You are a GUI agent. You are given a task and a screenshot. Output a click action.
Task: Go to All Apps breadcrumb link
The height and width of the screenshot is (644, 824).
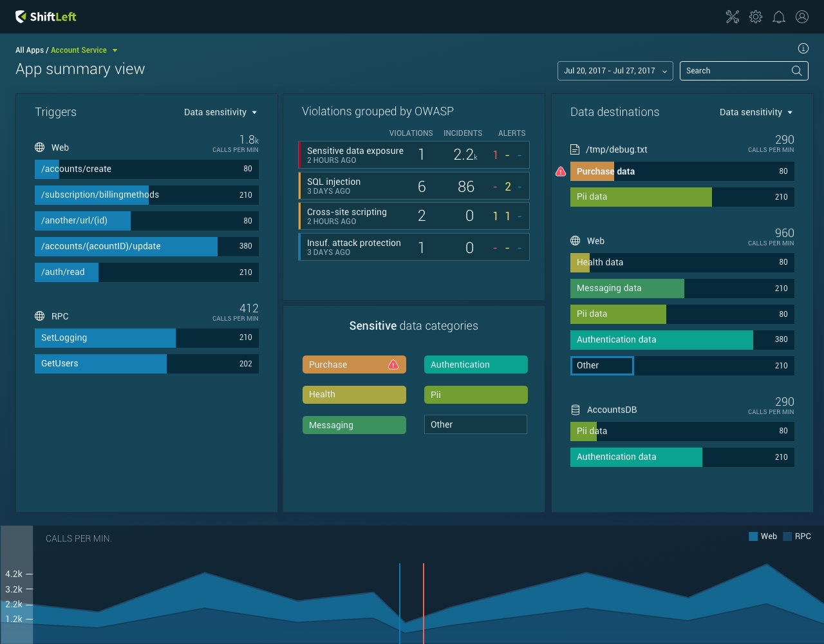[x=30, y=50]
